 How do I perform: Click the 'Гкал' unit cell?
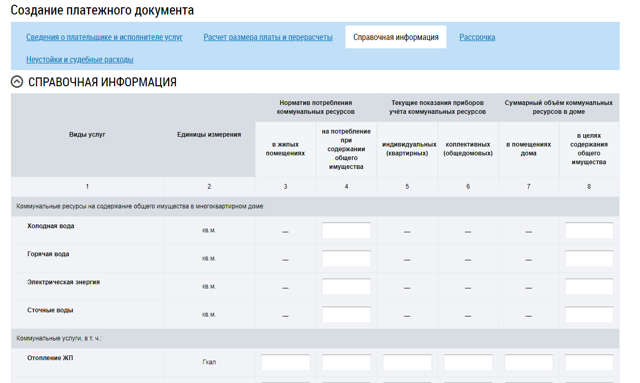tap(209, 362)
